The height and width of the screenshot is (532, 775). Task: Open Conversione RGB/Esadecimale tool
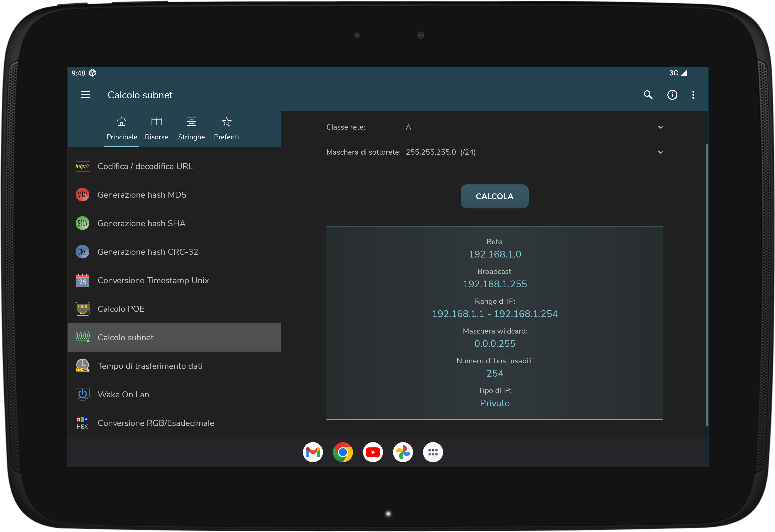pos(174,423)
